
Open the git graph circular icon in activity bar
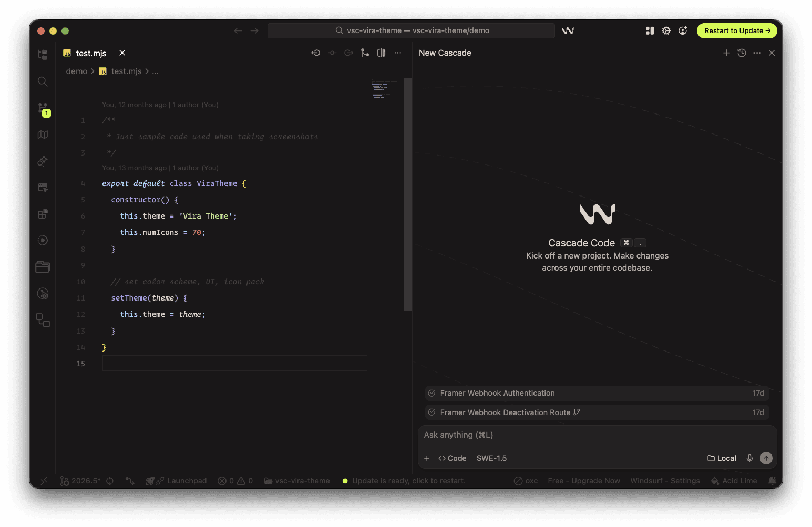point(43,293)
